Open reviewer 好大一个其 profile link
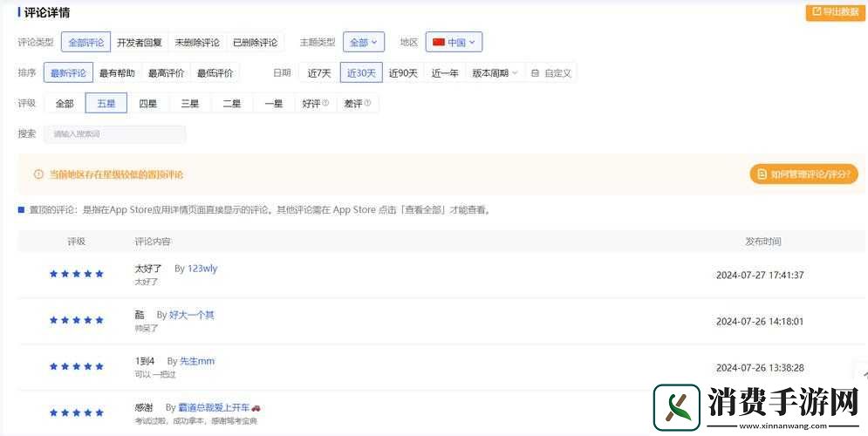Image resolution: width=868 pixels, height=436 pixels. click(x=192, y=315)
